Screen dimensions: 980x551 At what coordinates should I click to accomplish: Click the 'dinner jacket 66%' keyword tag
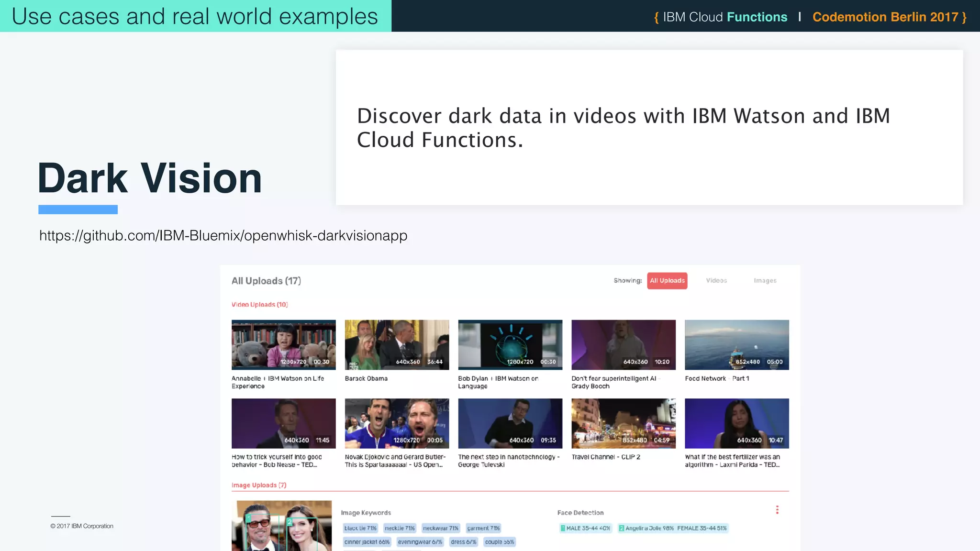[x=367, y=542]
